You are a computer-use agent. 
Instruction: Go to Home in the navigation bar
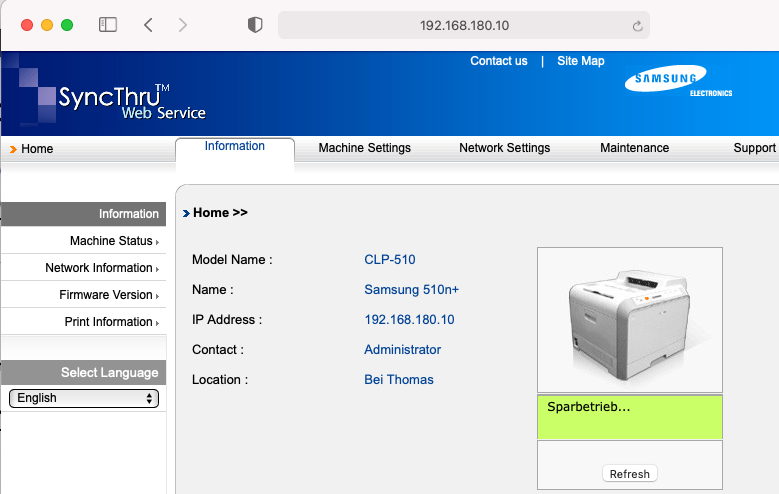tap(37, 149)
